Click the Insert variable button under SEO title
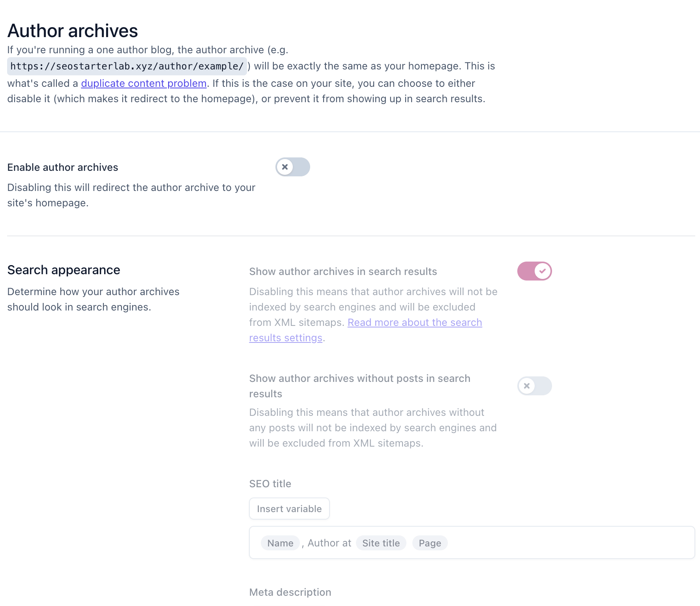The height and width of the screenshot is (606, 700). (x=289, y=509)
